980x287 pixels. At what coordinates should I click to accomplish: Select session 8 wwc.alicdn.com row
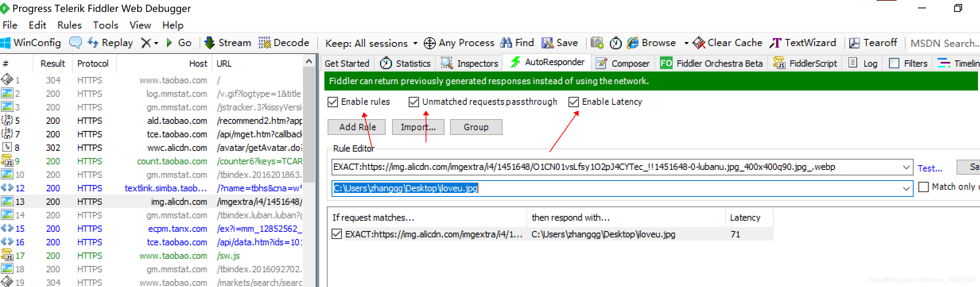click(x=151, y=148)
